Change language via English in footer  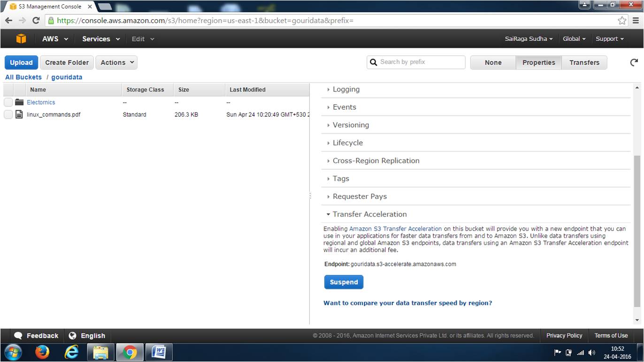click(x=87, y=336)
